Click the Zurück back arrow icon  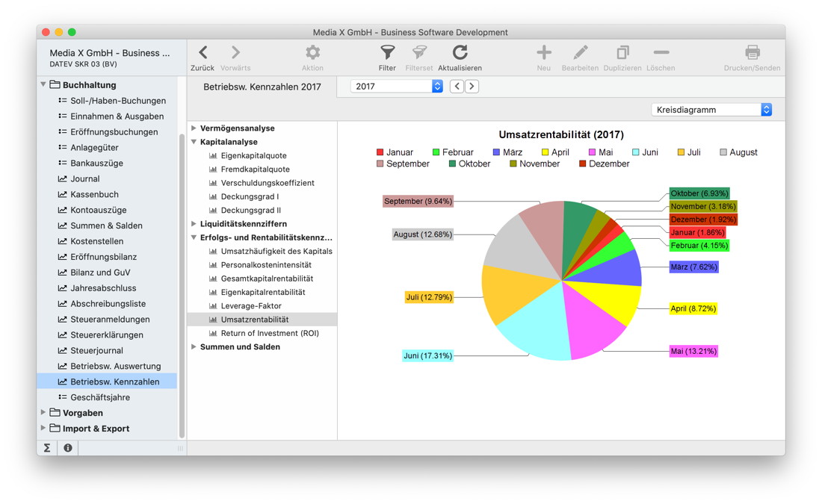point(203,53)
